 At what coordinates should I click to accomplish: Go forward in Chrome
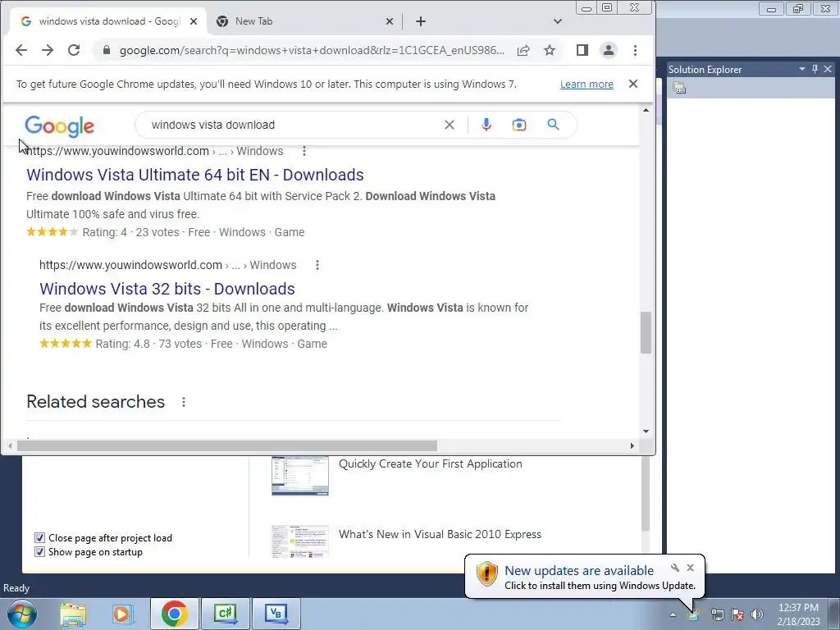click(48, 50)
